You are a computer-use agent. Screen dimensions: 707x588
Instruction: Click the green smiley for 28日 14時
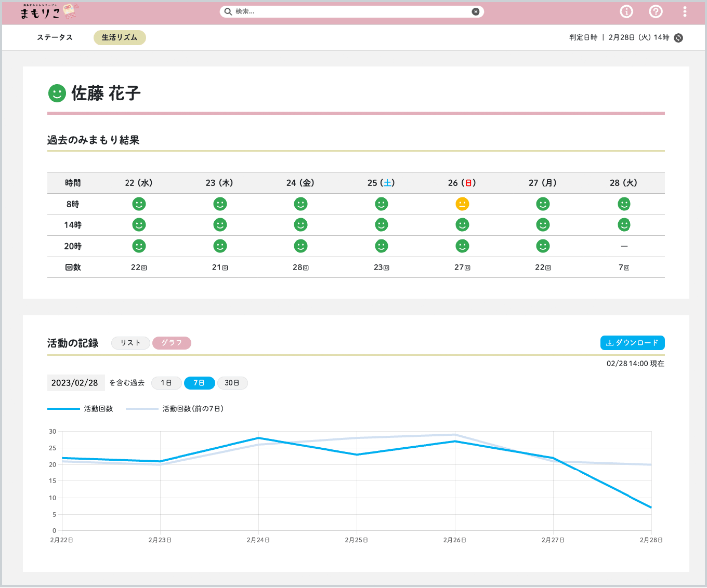[x=624, y=224]
